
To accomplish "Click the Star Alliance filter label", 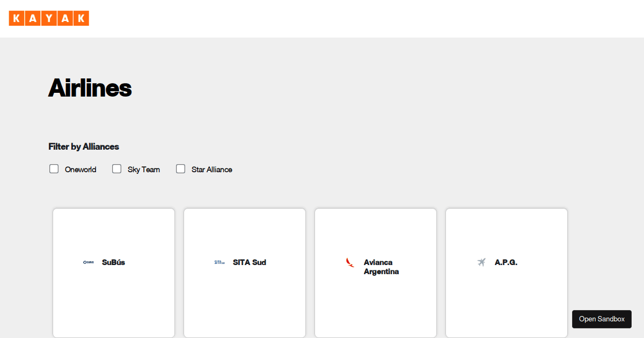I will pyautogui.click(x=212, y=170).
